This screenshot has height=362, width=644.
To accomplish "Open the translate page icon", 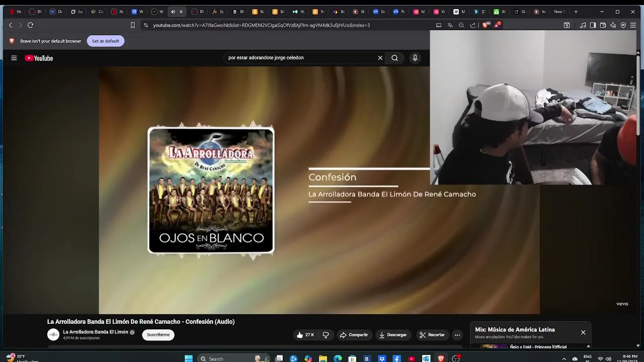I will click(x=450, y=25).
